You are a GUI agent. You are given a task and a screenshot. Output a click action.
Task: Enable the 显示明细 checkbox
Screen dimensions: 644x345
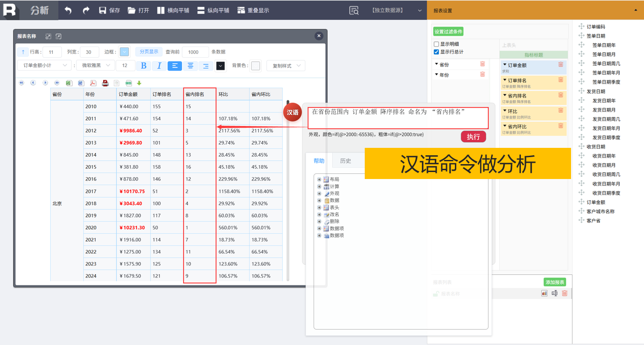coord(436,44)
